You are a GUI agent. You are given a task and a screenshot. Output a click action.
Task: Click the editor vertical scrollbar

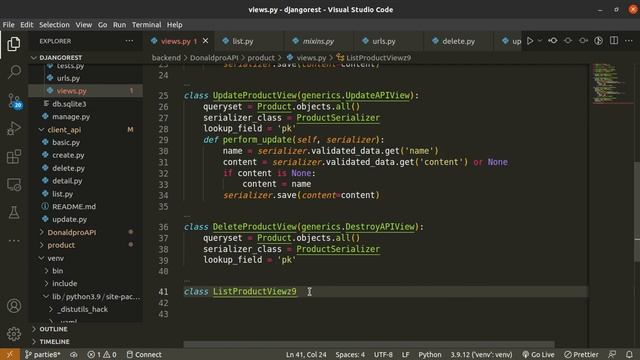(637, 212)
